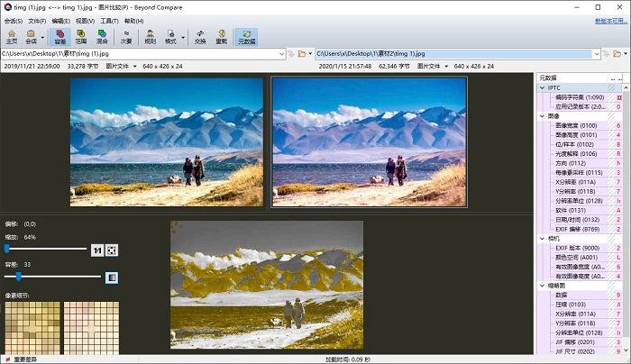Select the Tolerance (容差) view mode

point(59,37)
